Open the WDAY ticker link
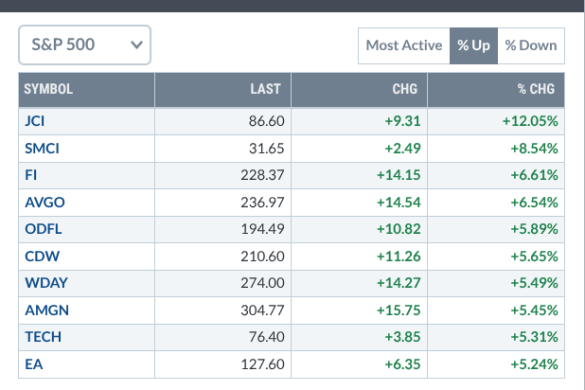 [46, 283]
